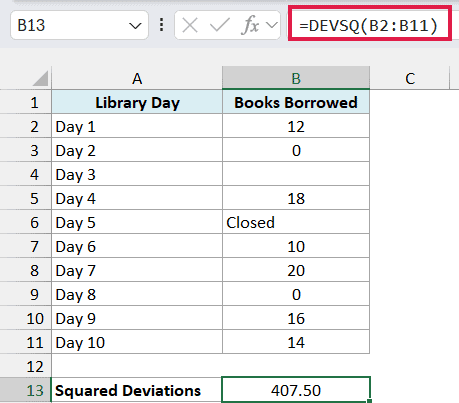Select the 'Day 6' cell
The height and width of the screenshot is (403, 459).
[x=137, y=246]
